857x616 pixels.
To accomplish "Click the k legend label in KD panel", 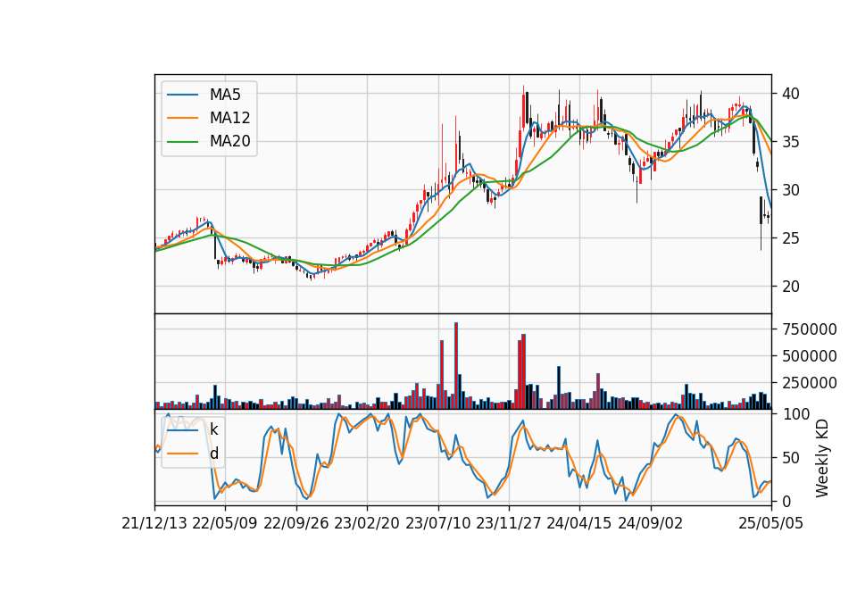I will tap(213, 429).
